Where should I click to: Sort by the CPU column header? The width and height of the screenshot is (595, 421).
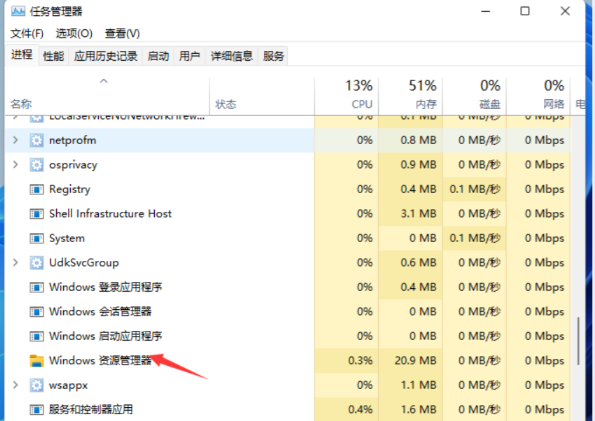pos(346,96)
